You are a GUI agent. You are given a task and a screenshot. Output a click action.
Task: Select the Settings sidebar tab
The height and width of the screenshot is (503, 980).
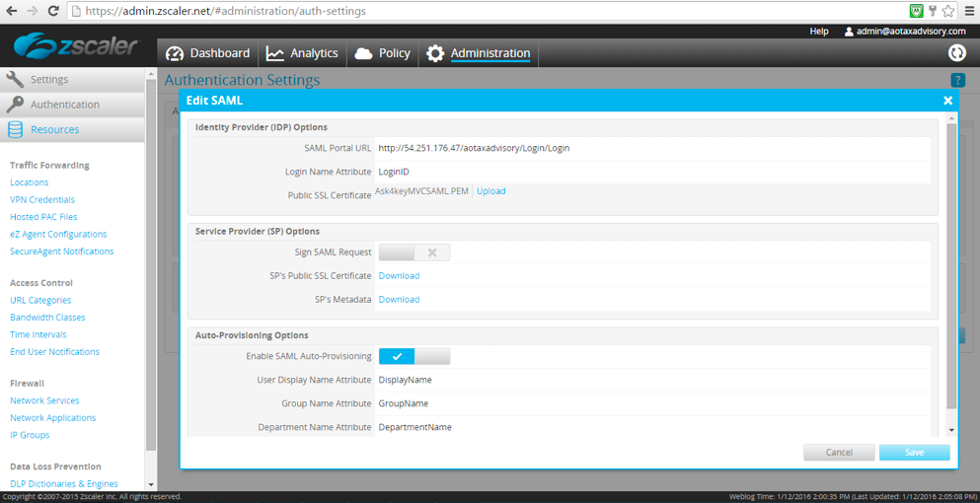(x=72, y=79)
